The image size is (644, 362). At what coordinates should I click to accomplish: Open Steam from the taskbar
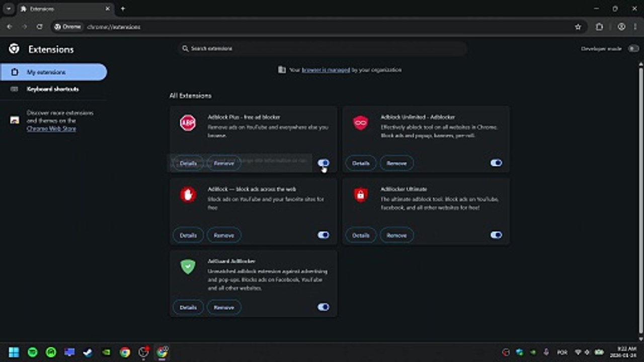click(88, 352)
